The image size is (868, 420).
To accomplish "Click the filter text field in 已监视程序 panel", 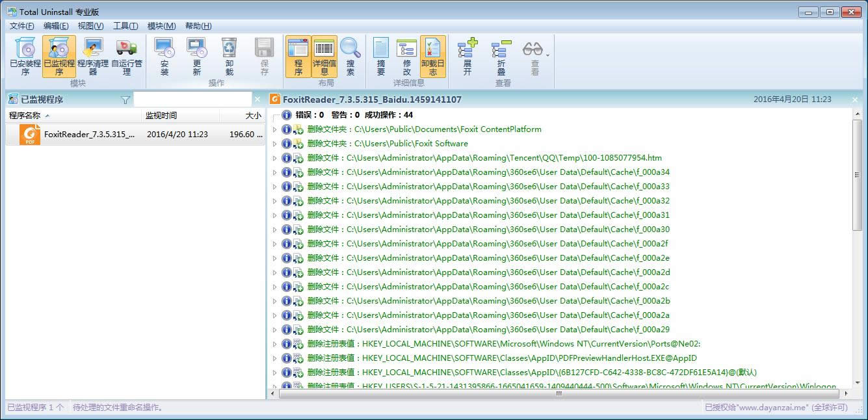I will click(x=192, y=99).
